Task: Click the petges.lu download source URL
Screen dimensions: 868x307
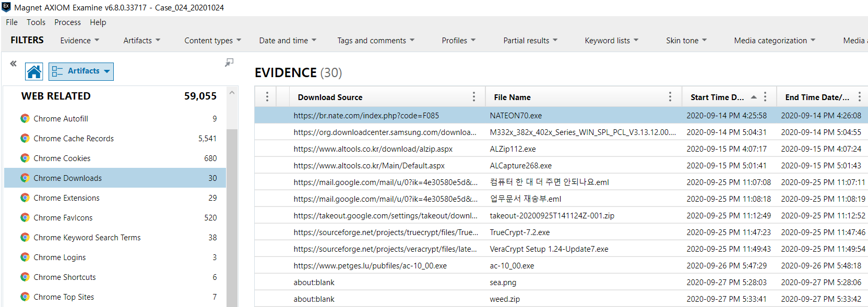Action: point(370,265)
